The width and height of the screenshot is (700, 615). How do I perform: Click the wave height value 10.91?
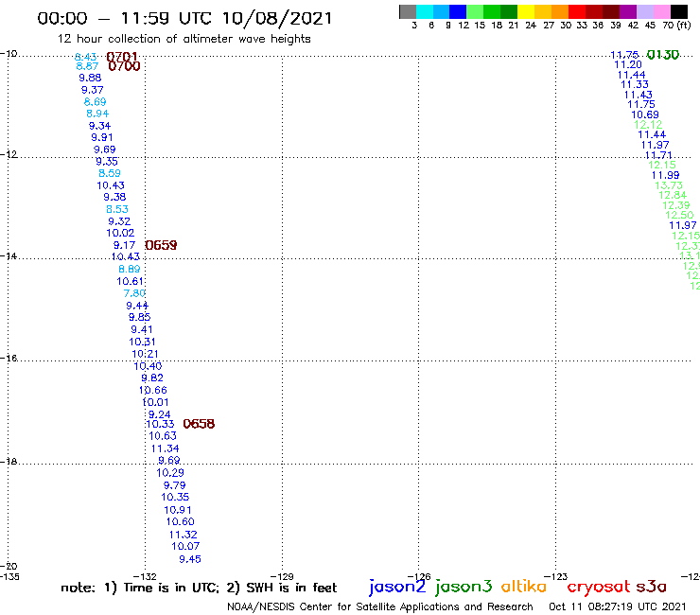pyautogui.click(x=178, y=510)
